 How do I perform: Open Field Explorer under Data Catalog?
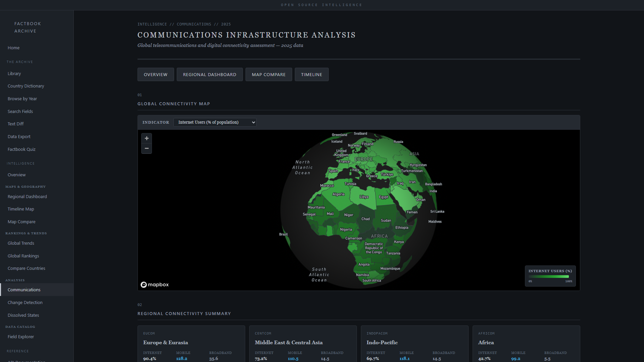pyautogui.click(x=21, y=337)
